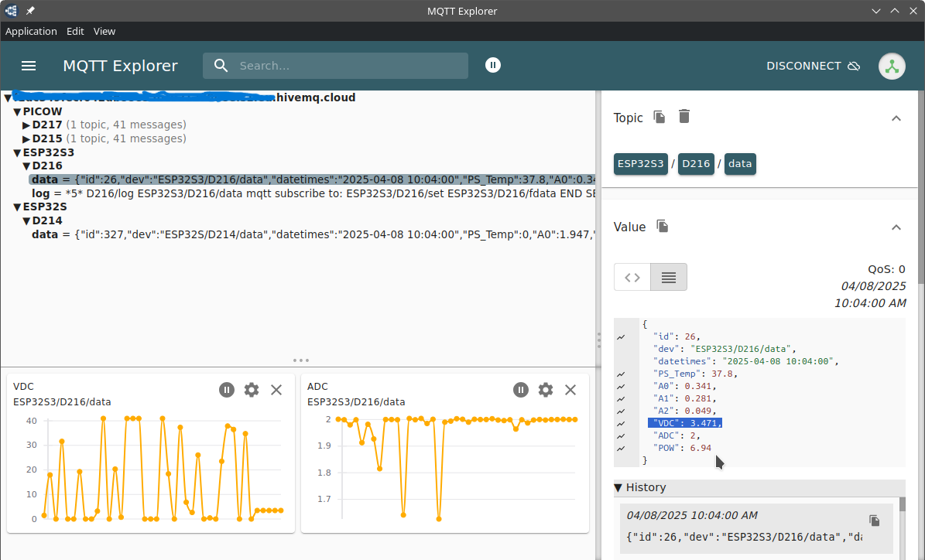Screen dimensions: 925x560
Task: Copy the message value to clipboard
Action: (x=663, y=227)
